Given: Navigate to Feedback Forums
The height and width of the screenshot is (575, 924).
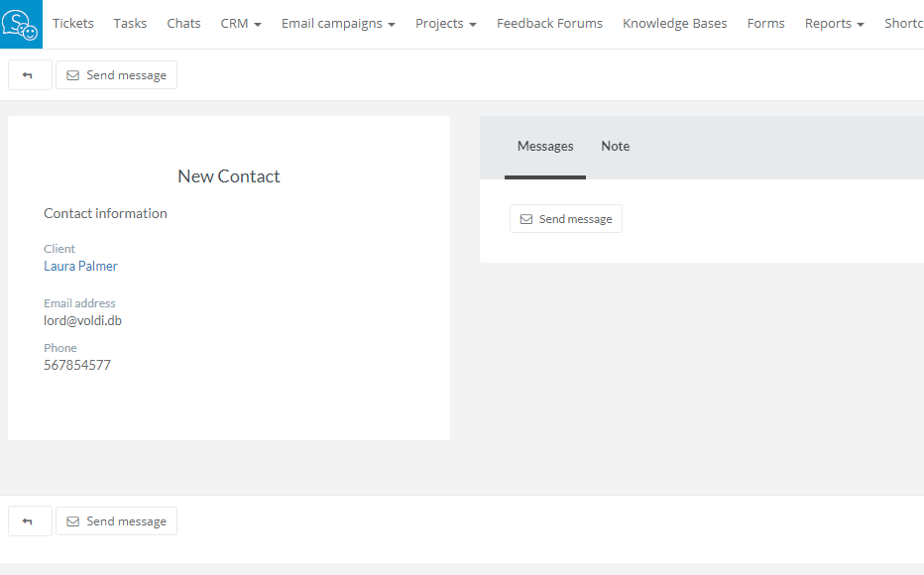Looking at the screenshot, I should click(x=549, y=24).
